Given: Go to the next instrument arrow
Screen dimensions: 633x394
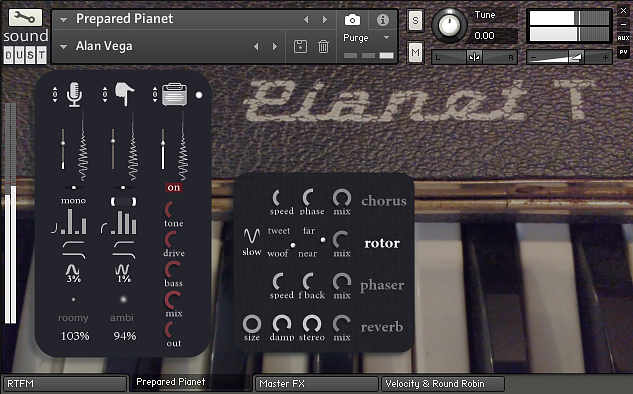Looking at the screenshot, I should [x=325, y=19].
